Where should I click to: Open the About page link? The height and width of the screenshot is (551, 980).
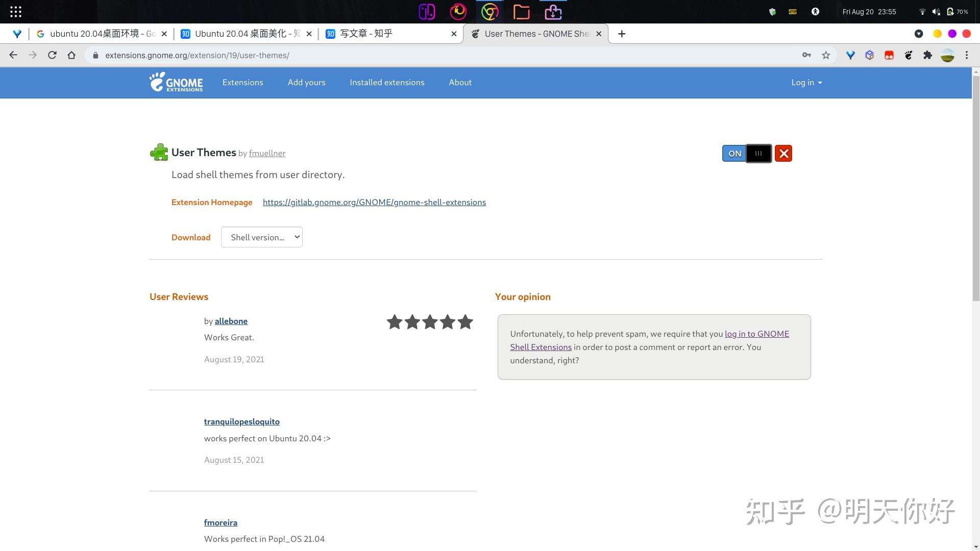(460, 82)
